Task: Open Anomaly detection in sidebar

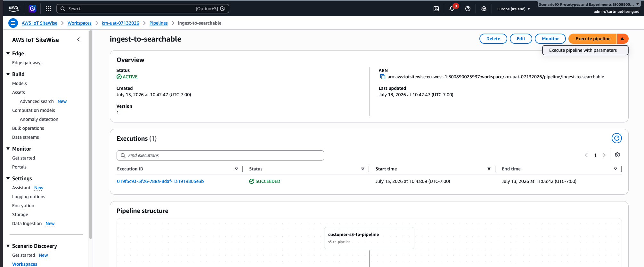Action: coord(39,119)
